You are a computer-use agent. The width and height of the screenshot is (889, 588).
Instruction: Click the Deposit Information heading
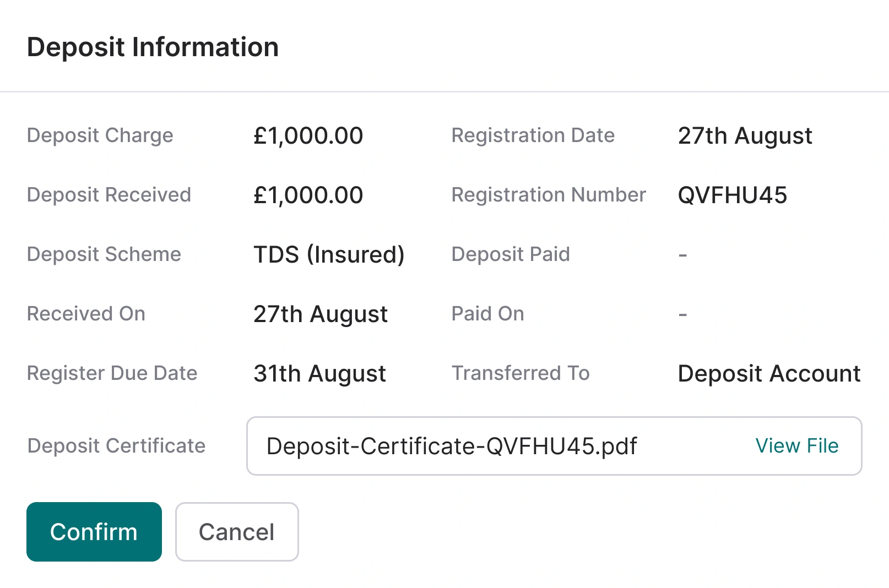pyautogui.click(x=153, y=47)
